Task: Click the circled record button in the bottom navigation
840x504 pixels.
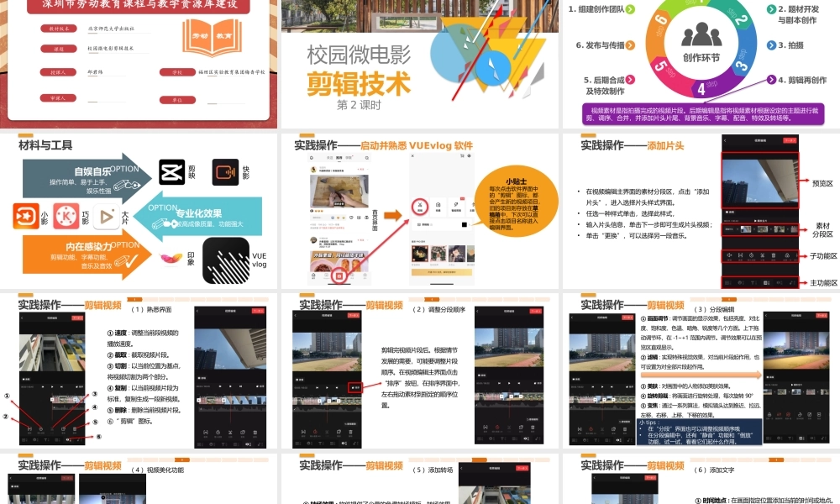Action: [x=339, y=276]
